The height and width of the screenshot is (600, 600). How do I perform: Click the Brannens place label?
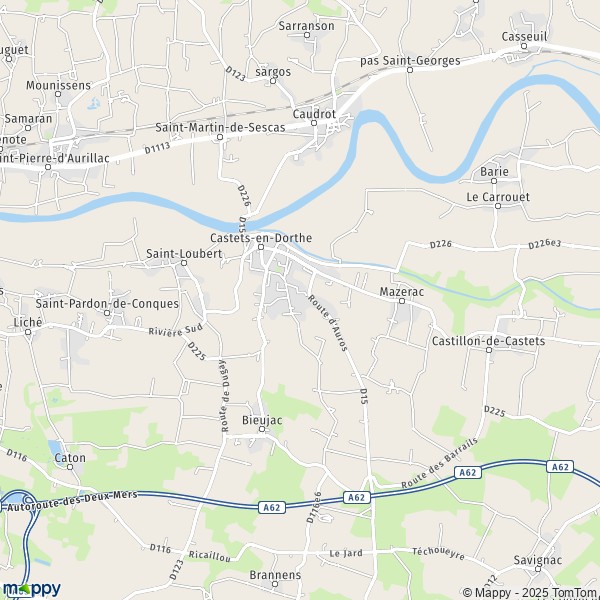pos(275,575)
